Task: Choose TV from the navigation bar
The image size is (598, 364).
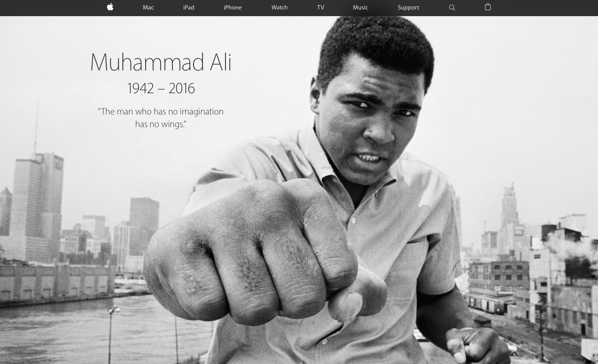Action: (321, 7)
